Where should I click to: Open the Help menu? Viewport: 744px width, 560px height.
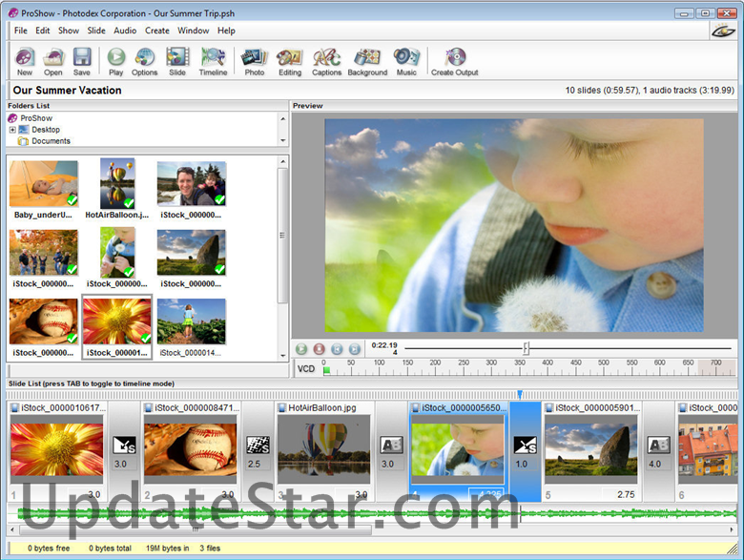click(226, 31)
